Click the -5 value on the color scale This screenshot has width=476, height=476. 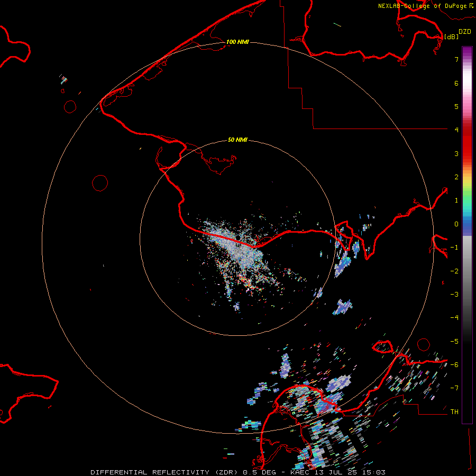click(454, 342)
